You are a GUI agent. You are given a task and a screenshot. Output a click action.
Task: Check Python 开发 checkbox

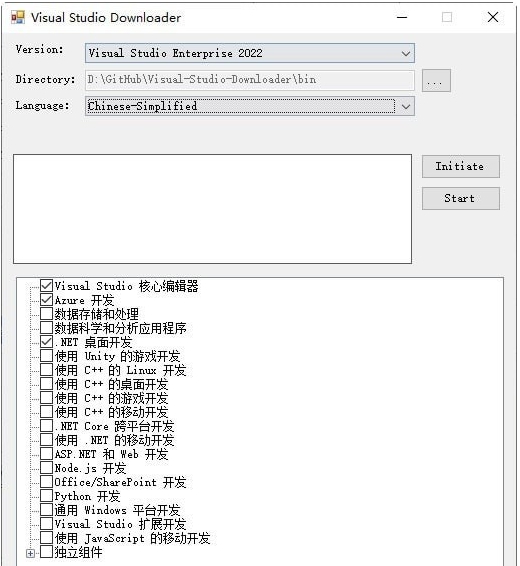[x=47, y=496]
